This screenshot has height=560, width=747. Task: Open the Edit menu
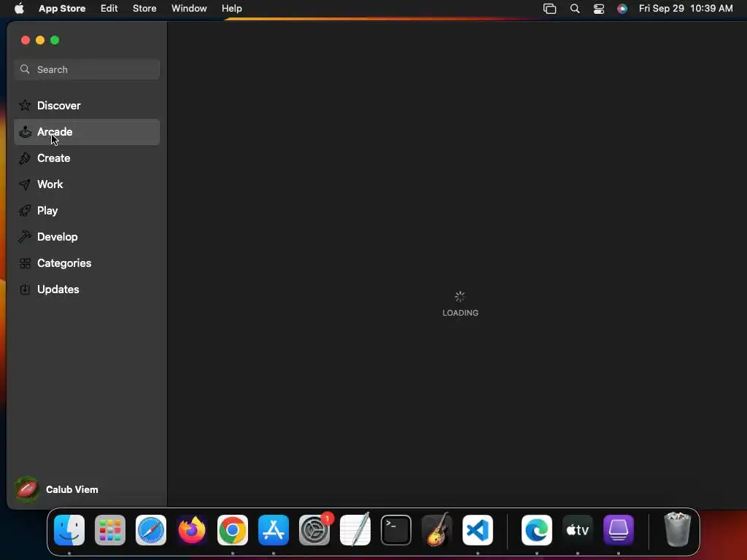(x=109, y=9)
